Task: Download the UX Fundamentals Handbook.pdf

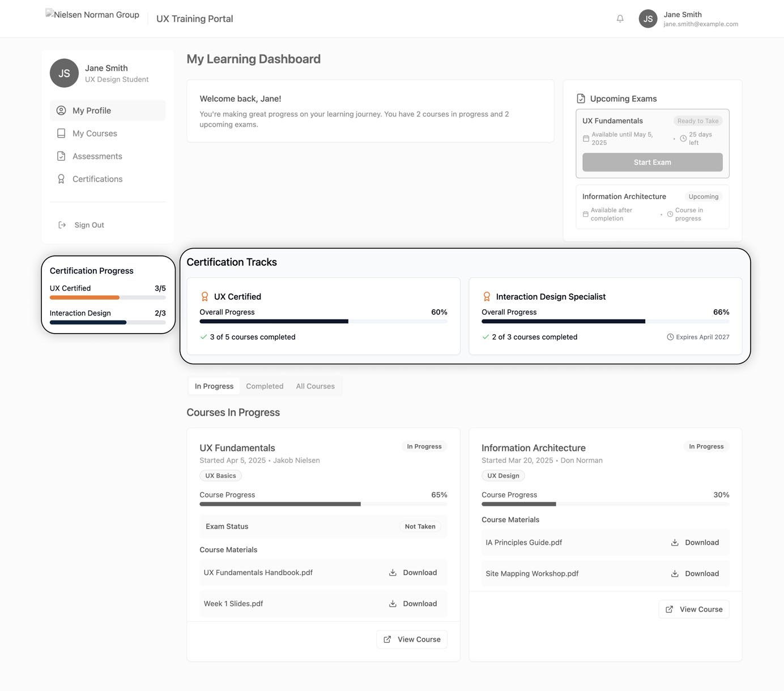Action: click(413, 572)
